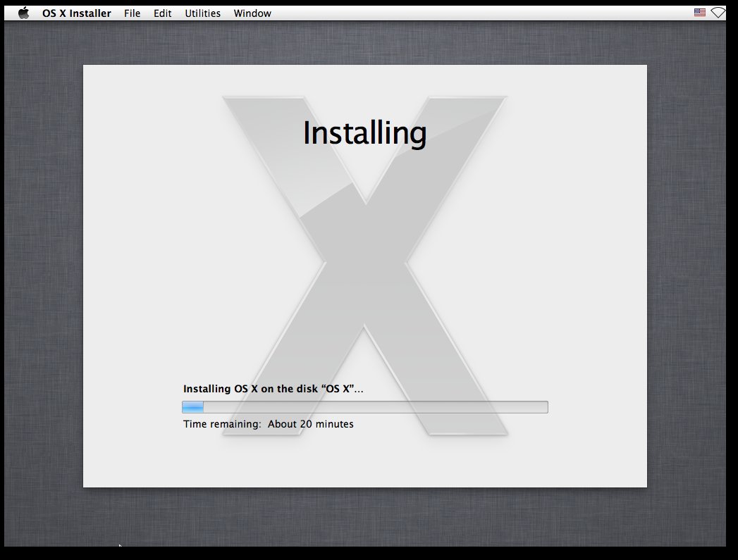Open the OS X Installer menu
Viewport: 738px width, 560px height.
click(77, 13)
